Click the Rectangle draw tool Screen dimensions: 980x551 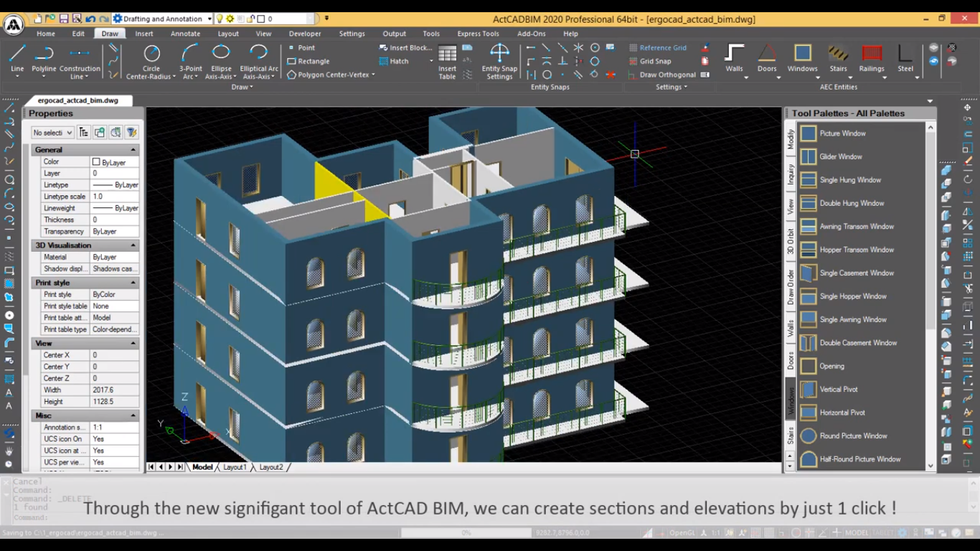click(308, 61)
